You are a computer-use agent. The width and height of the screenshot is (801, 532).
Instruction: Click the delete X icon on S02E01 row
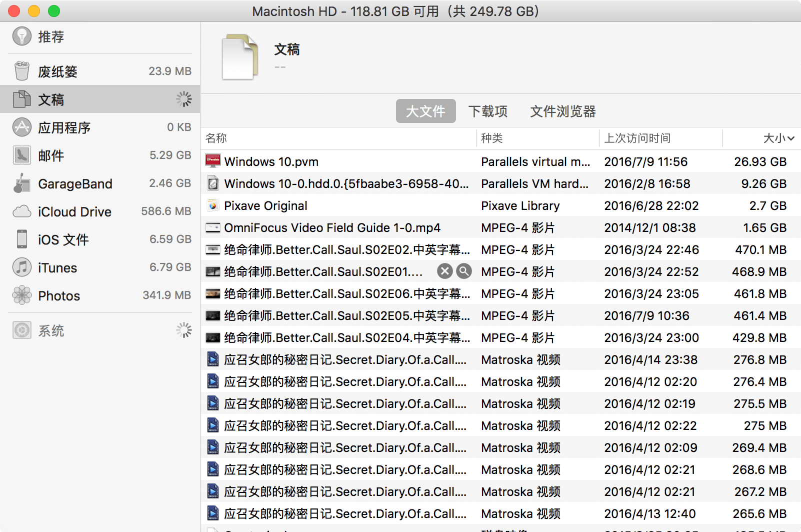(x=445, y=271)
